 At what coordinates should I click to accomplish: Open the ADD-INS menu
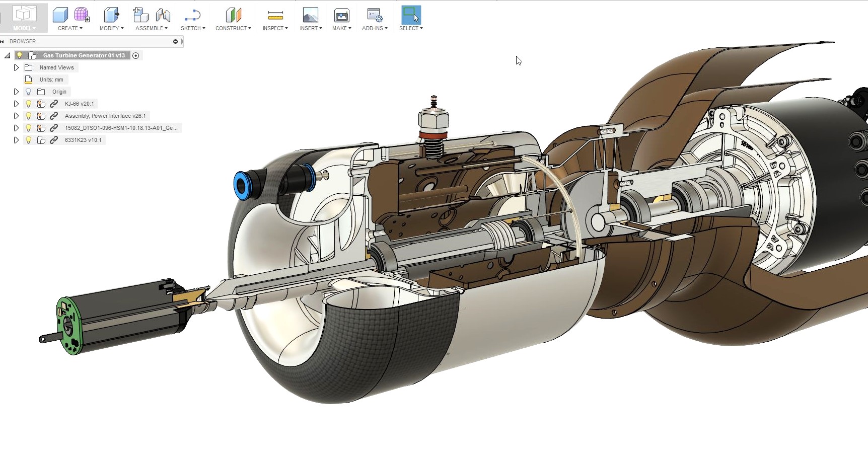tap(375, 28)
